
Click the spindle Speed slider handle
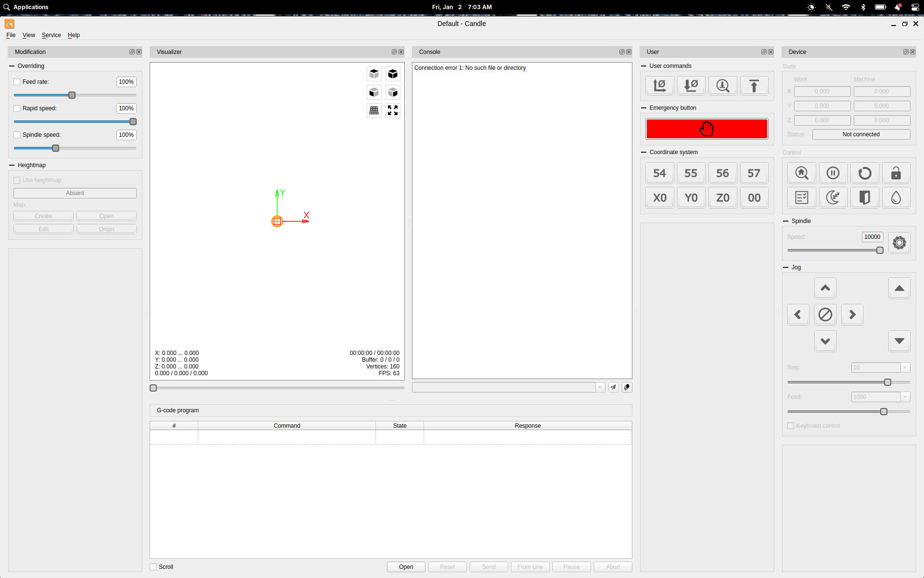coord(880,250)
